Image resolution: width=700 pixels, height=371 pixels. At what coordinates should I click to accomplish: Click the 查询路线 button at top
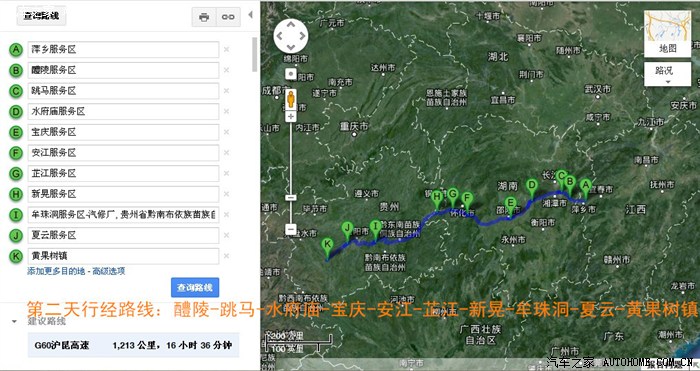[41, 16]
